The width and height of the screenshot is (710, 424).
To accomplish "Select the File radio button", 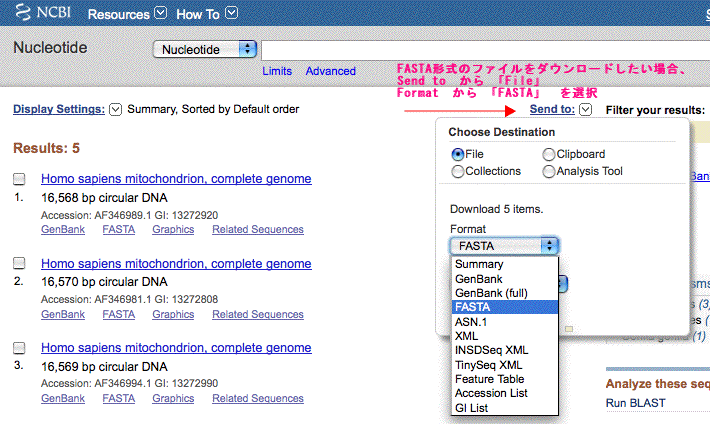I will (458, 155).
